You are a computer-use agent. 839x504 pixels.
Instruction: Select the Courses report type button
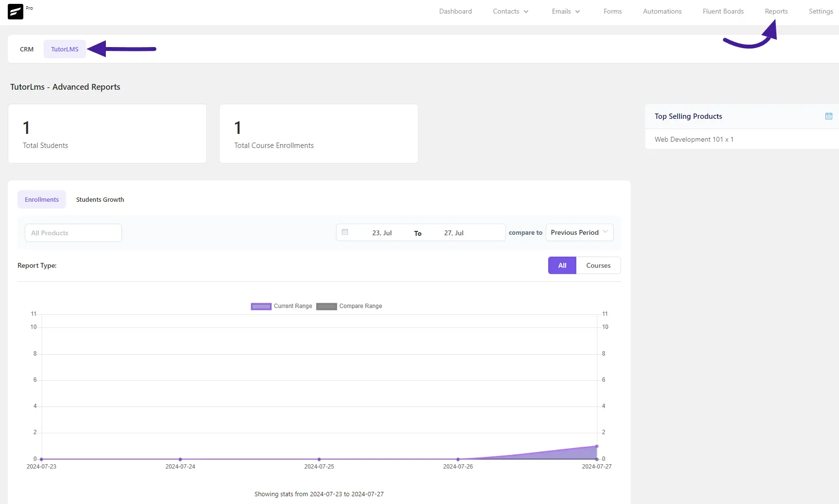click(598, 265)
